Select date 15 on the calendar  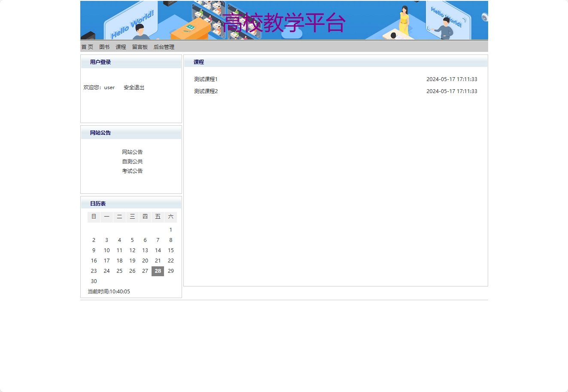tap(170, 250)
